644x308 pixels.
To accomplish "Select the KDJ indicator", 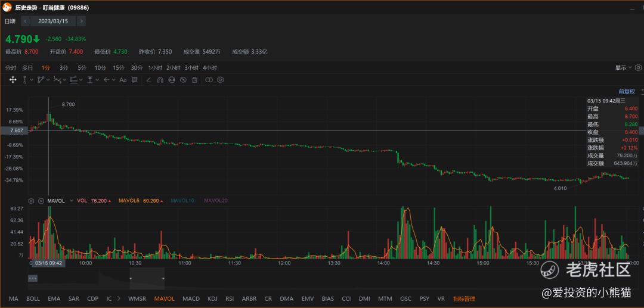I will (213, 298).
